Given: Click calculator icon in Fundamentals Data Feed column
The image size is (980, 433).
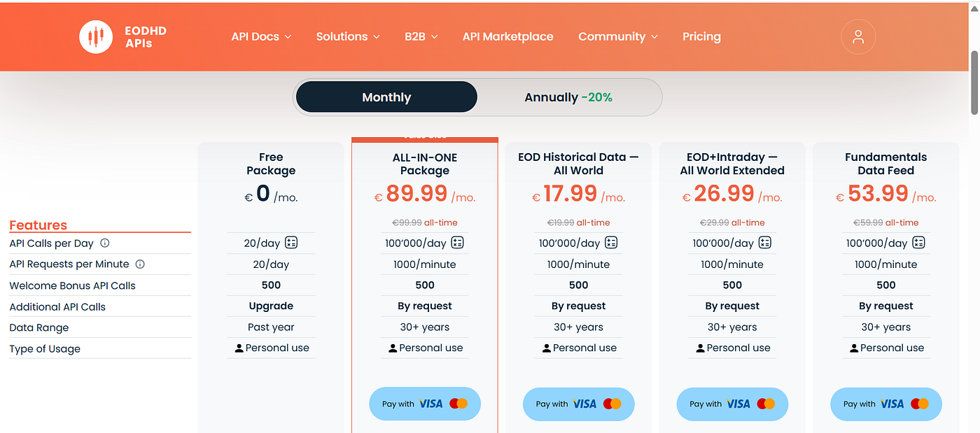Looking at the screenshot, I should [918, 243].
